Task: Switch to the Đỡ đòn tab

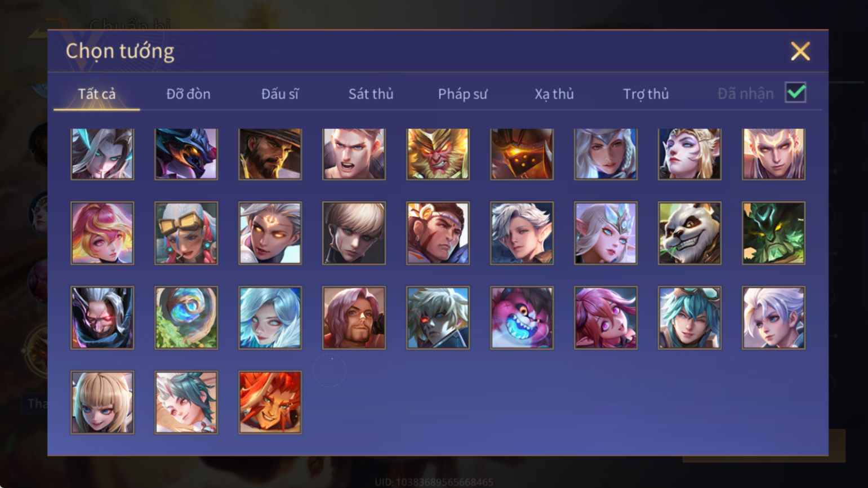Action: point(188,94)
